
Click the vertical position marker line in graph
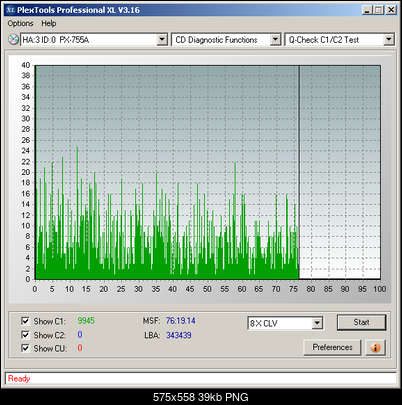[x=299, y=172]
